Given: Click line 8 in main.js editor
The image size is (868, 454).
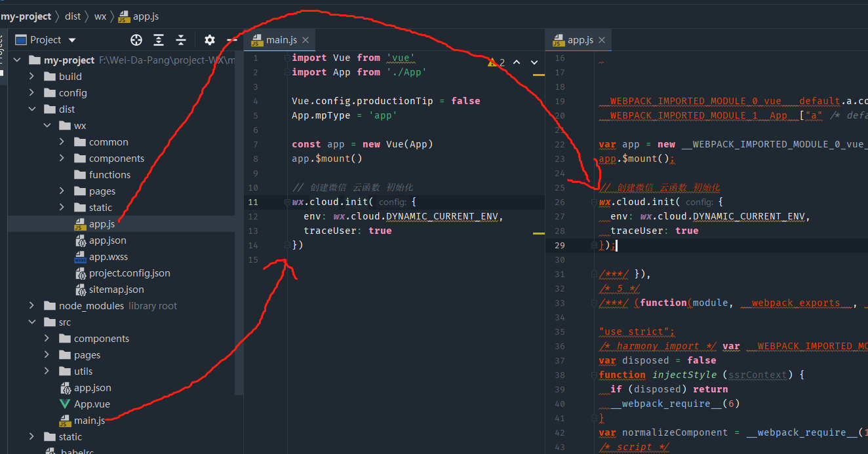Looking at the screenshot, I should point(326,159).
